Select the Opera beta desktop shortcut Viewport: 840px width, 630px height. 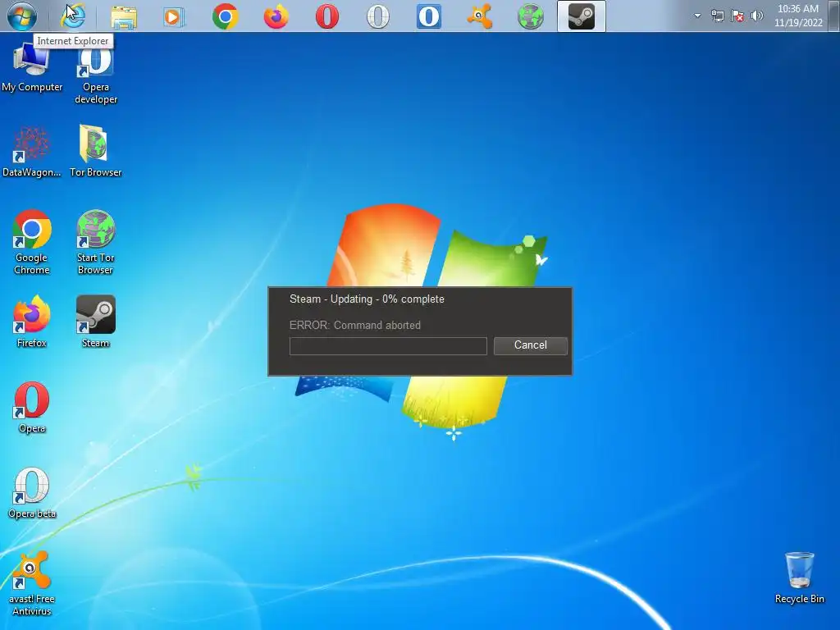32,493
